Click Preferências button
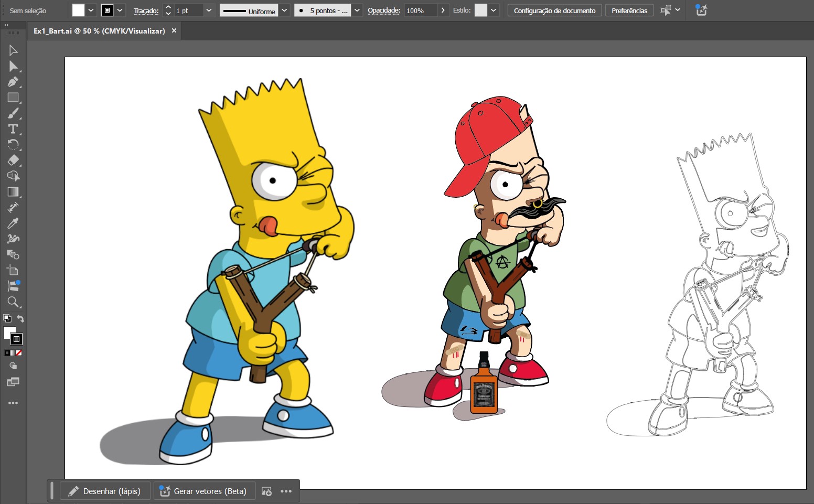The height and width of the screenshot is (504, 814). pyautogui.click(x=629, y=10)
